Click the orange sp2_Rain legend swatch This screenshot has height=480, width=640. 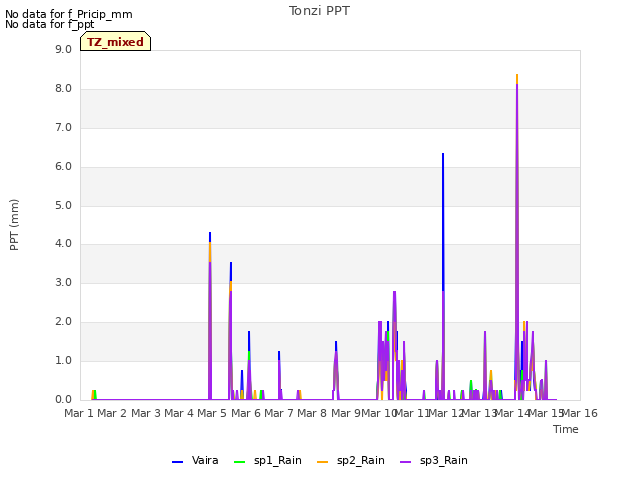coord(322,462)
